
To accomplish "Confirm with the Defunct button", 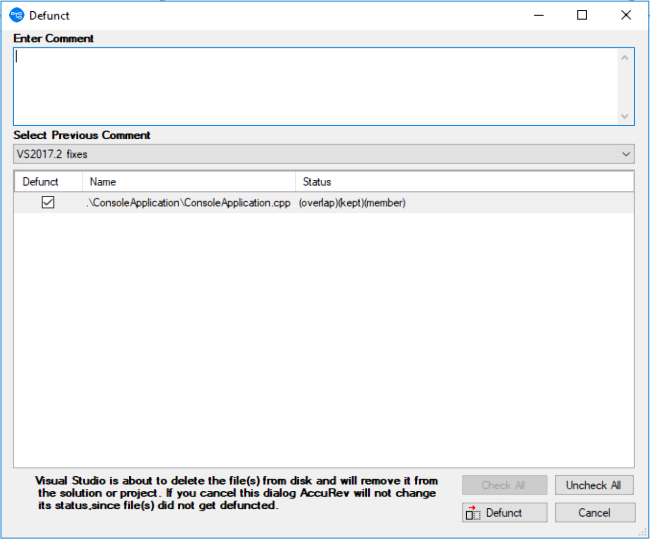I will tap(504, 512).
